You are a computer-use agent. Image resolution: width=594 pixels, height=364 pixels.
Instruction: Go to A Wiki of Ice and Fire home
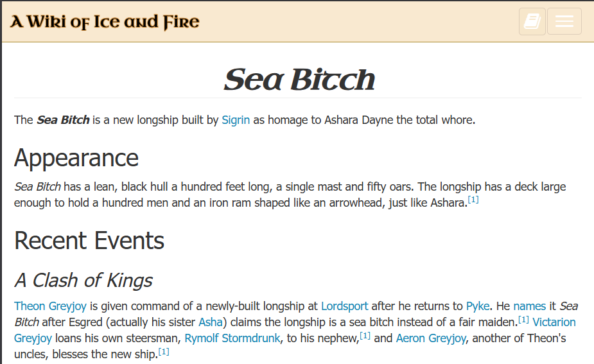pos(105,22)
